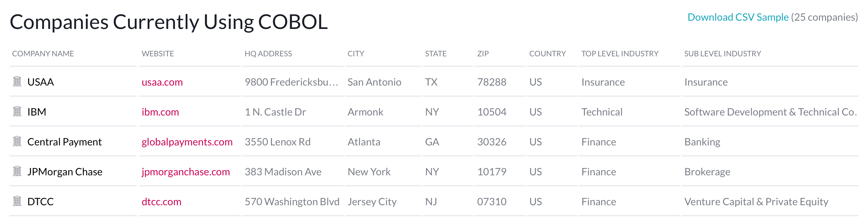Image resolution: width=868 pixels, height=217 pixels.
Task: Select the Company Name column header
Action: [43, 54]
